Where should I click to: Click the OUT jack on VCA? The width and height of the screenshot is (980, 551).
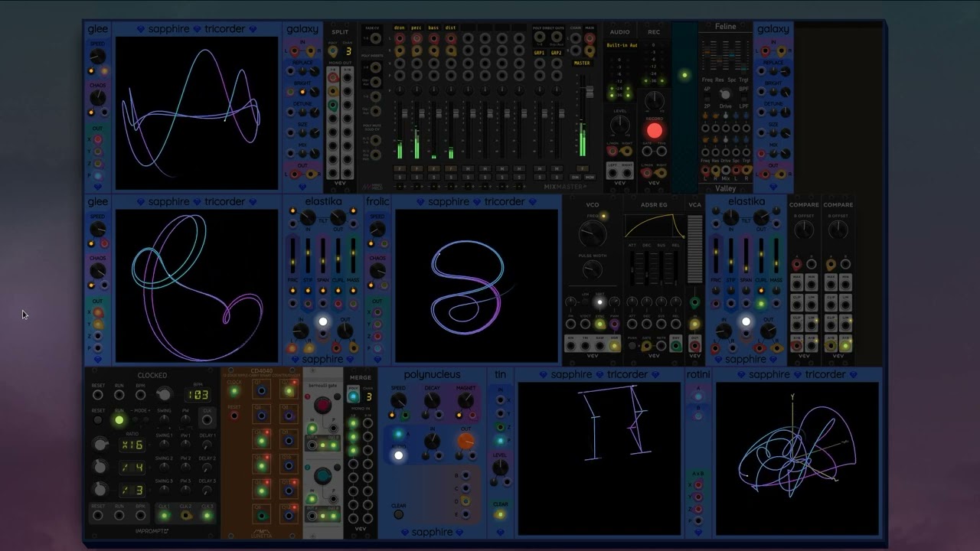[694, 346]
